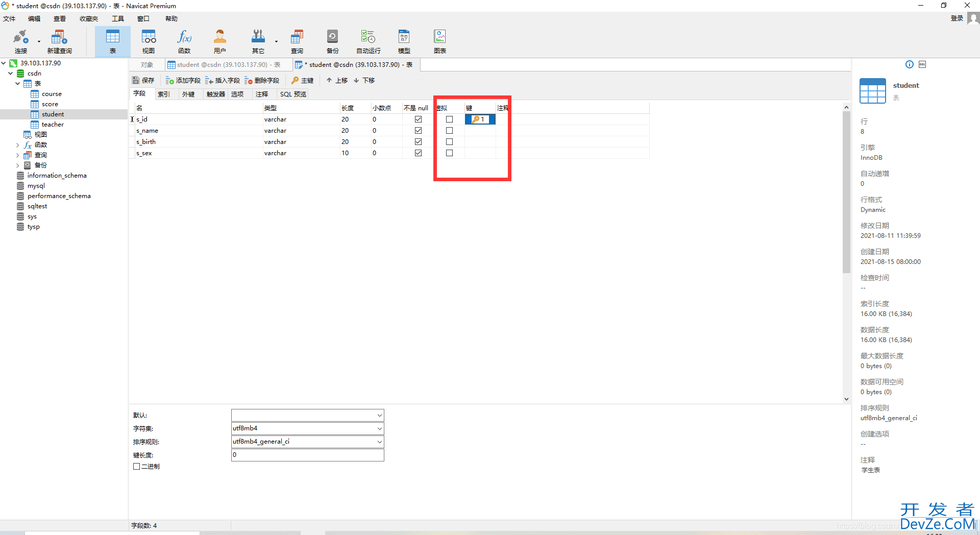This screenshot has width=980, height=535.
Task: Show the DDL panel icon
Action: (x=922, y=64)
